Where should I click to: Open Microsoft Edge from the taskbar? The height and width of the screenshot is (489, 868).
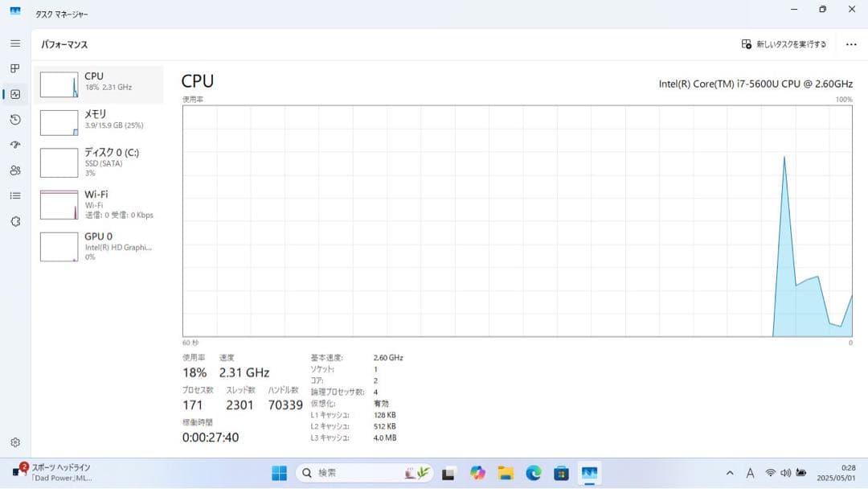click(534, 473)
